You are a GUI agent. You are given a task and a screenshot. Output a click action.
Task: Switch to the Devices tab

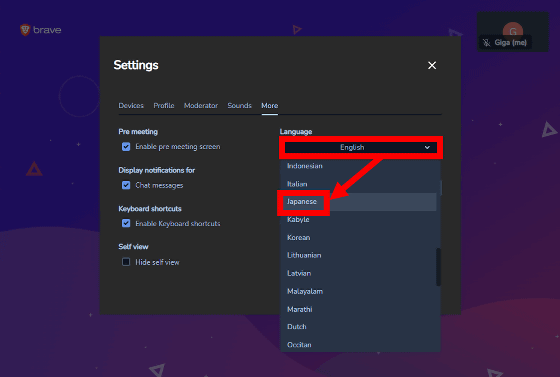click(x=131, y=106)
